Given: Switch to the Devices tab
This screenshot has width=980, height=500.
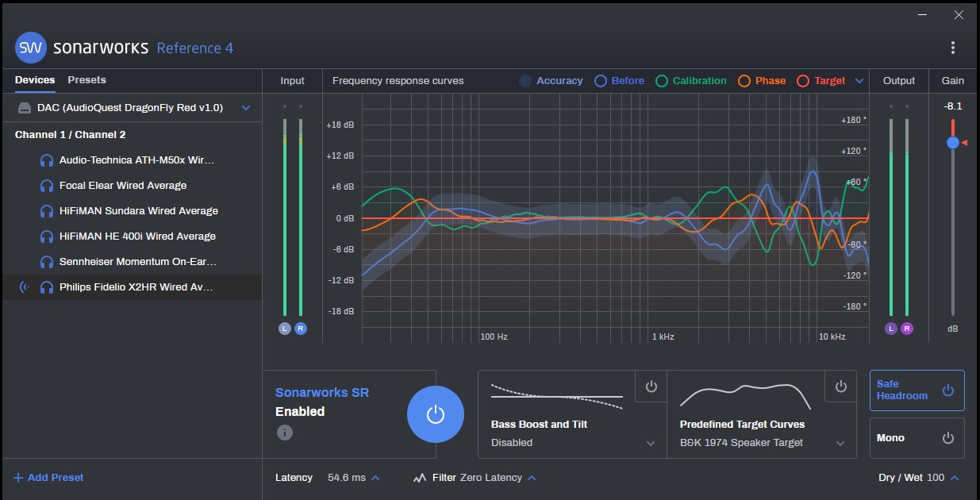Looking at the screenshot, I should coord(35,80).
